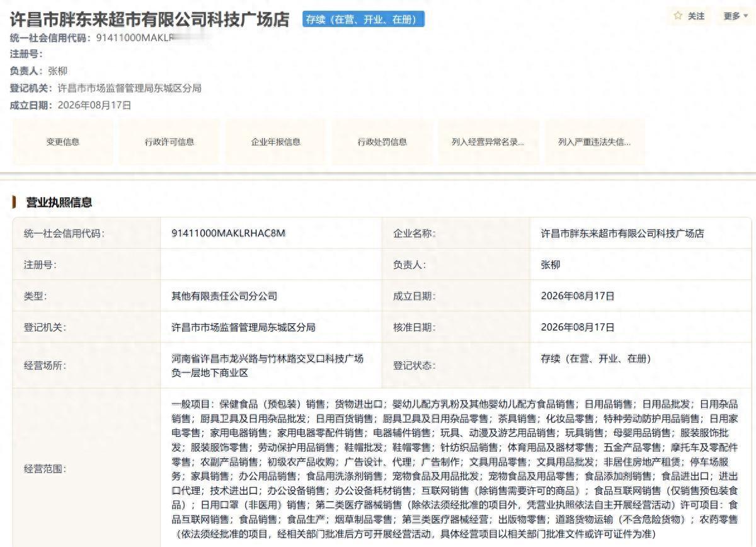This screenshot has height=547, width=756.
Task: Click the 经营范围 row label
Action: click(x=45, y=468)
